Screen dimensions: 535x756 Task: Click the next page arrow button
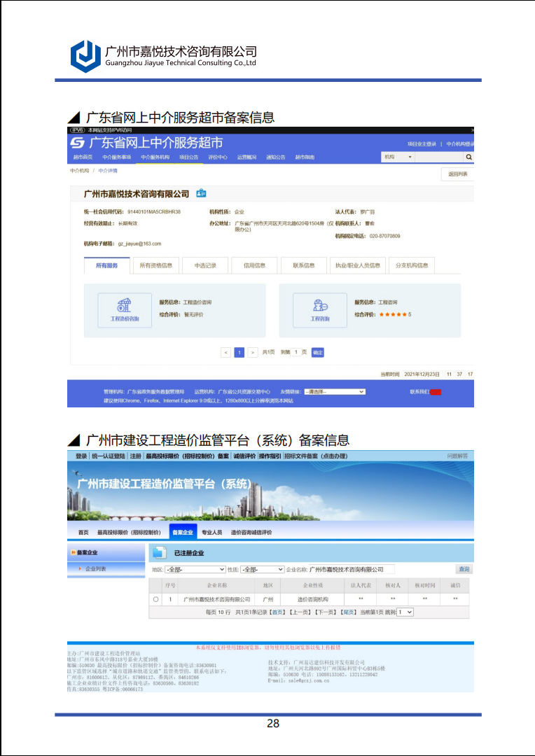[253, 352]
